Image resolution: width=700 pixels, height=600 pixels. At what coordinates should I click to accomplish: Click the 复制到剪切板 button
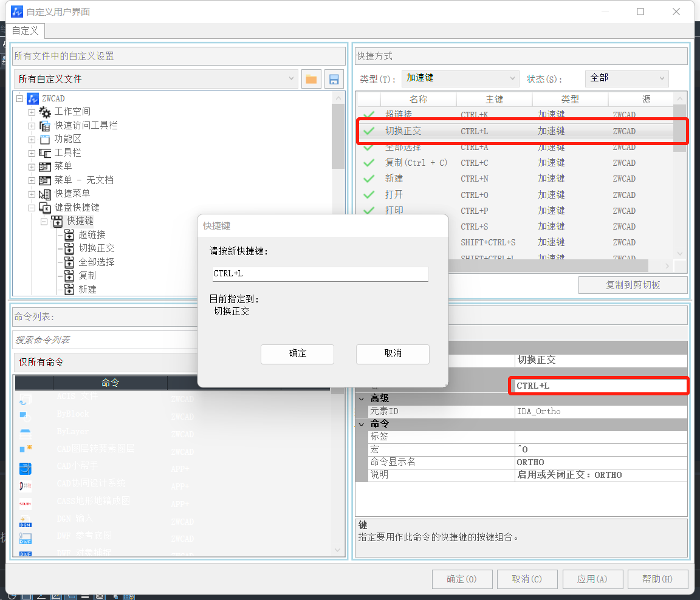point(633,285)
